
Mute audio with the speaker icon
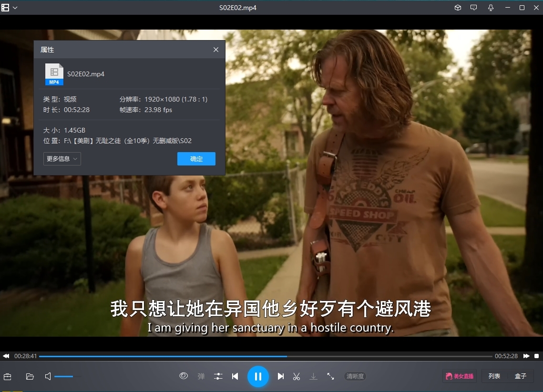tap(48, 376)
